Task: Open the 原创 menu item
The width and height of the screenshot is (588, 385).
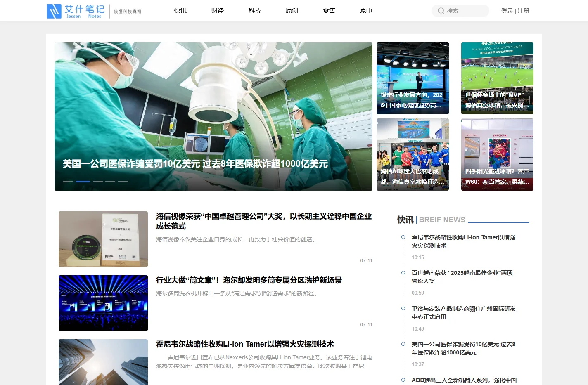Action: coord(292,11)
